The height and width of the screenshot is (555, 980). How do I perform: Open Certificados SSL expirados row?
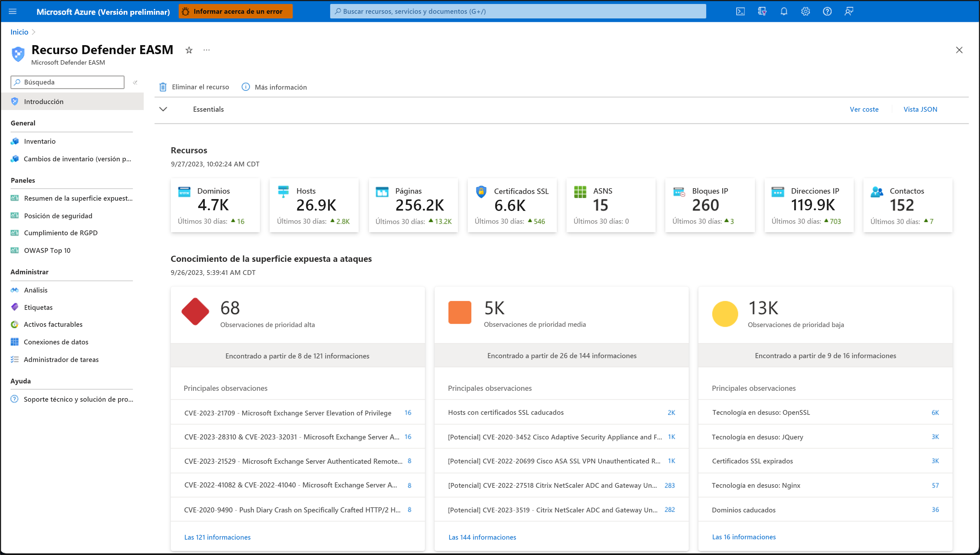click(x=825, y=461)
